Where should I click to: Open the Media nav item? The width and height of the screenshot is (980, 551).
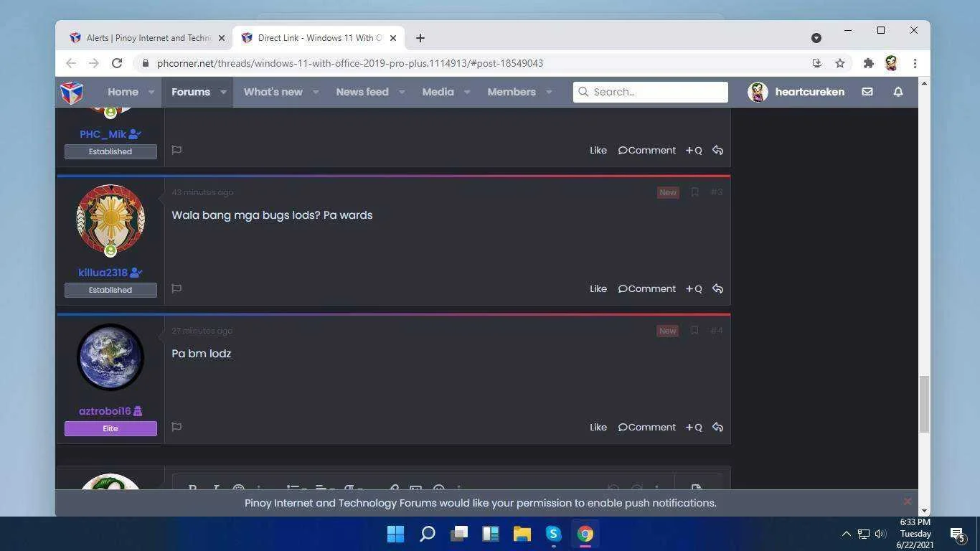pos(438,92)
